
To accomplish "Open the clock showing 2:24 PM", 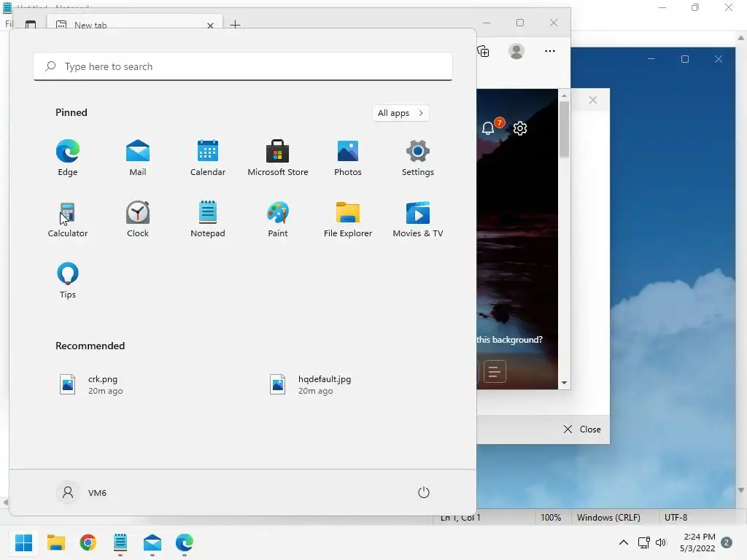I will click(x=697, y=542).
